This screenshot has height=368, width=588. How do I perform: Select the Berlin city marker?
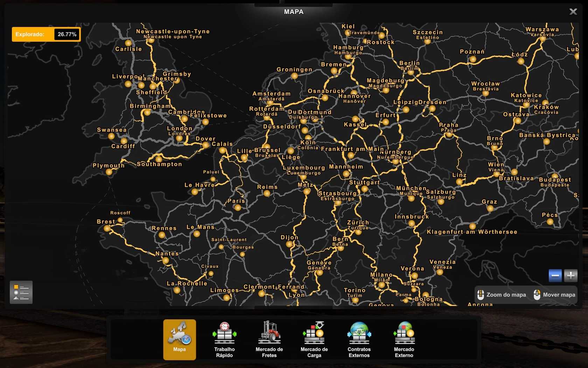[x=411, y=72]
